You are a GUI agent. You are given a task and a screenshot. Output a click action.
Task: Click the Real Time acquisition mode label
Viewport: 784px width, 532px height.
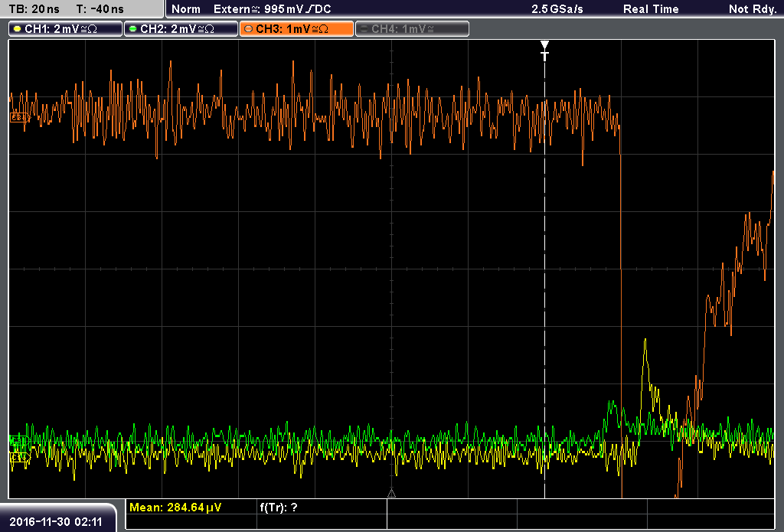651,9
